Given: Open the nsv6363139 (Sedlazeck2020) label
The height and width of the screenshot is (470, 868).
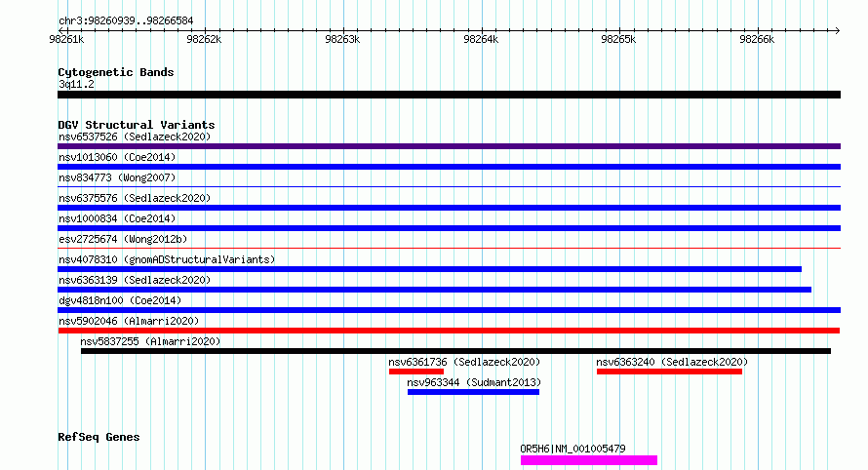Looking at the screenshot, I should [x=135, y=280].
